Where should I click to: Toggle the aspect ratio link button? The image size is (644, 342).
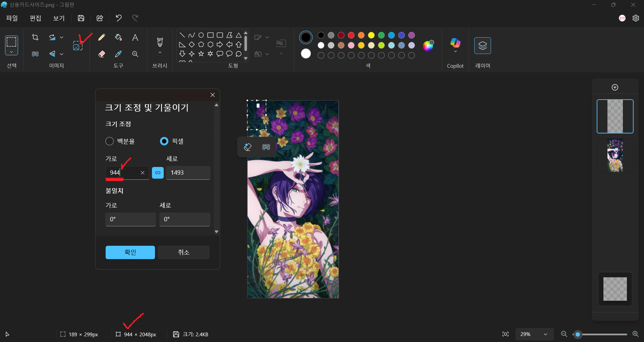158,173
